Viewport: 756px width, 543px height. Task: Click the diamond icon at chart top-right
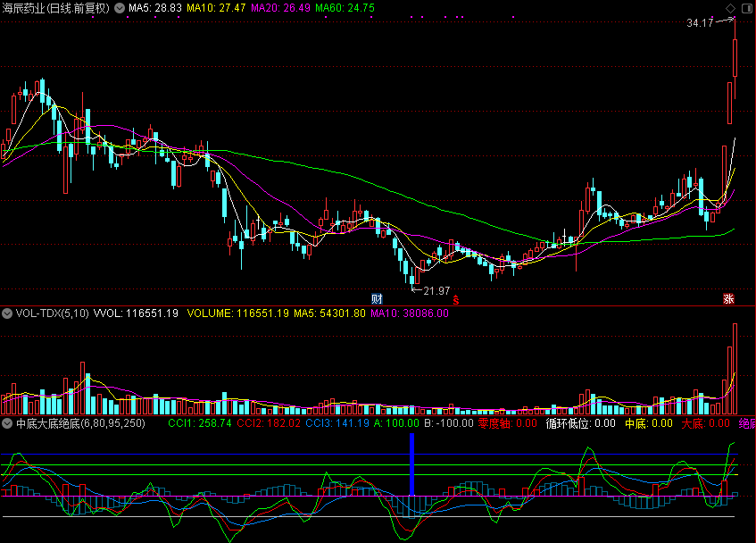[x=730, y=8]
